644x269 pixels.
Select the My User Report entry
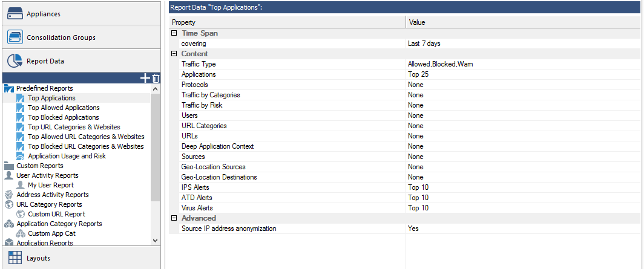(x=51, y=186)
